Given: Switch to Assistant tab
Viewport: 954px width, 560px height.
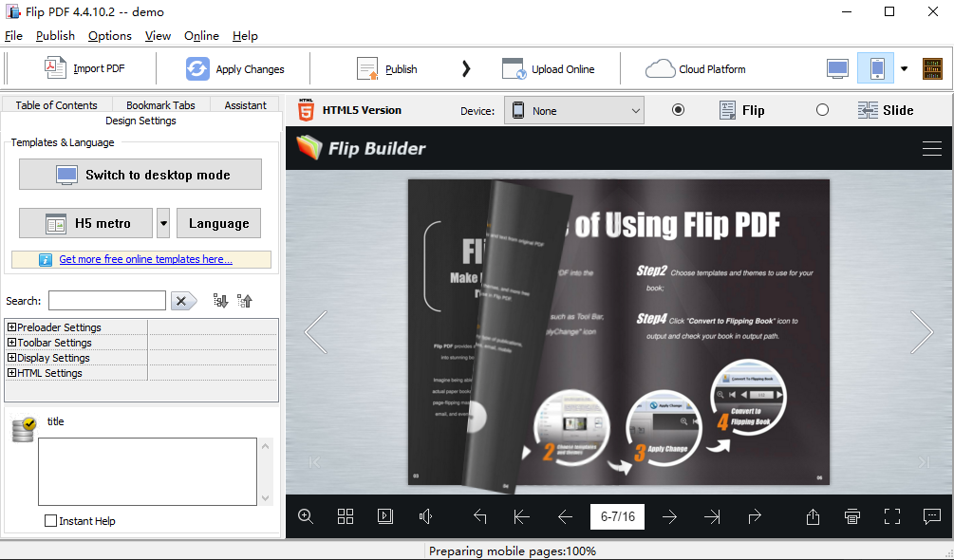Looking at the screenshot, I should point(245,104).
